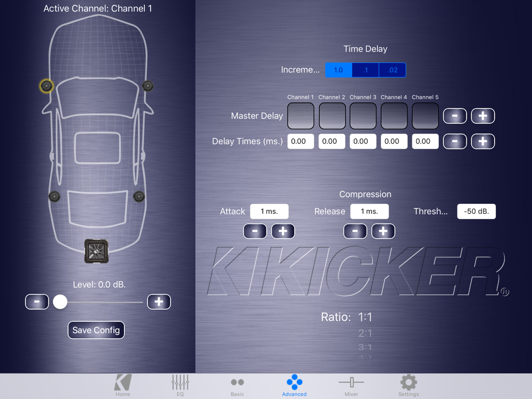Select Channel 2 Master Delay box
Viewport: 532px width, 399px height.
click(332, 115)
